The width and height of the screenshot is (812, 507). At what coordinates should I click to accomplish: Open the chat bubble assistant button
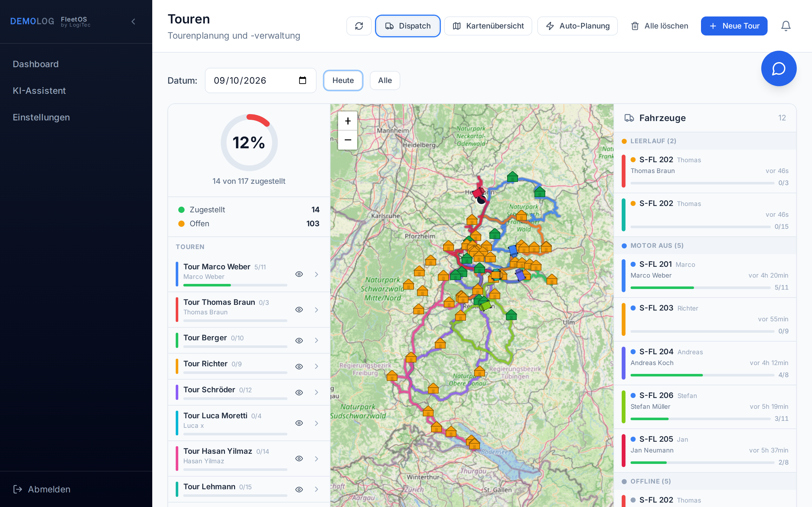(778, 68)
